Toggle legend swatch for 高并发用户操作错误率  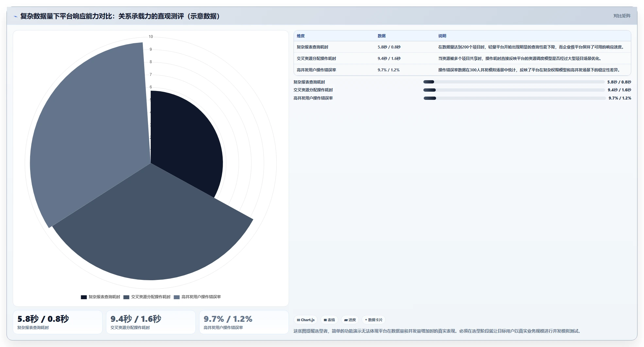click(177, 297)
